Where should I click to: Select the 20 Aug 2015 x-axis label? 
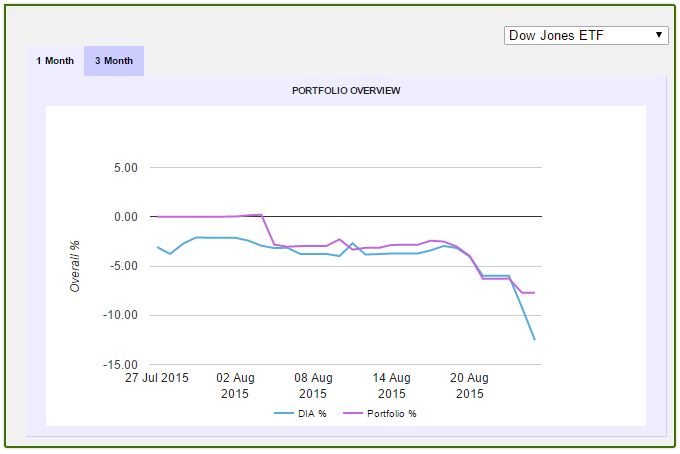[x=470, y=385]
